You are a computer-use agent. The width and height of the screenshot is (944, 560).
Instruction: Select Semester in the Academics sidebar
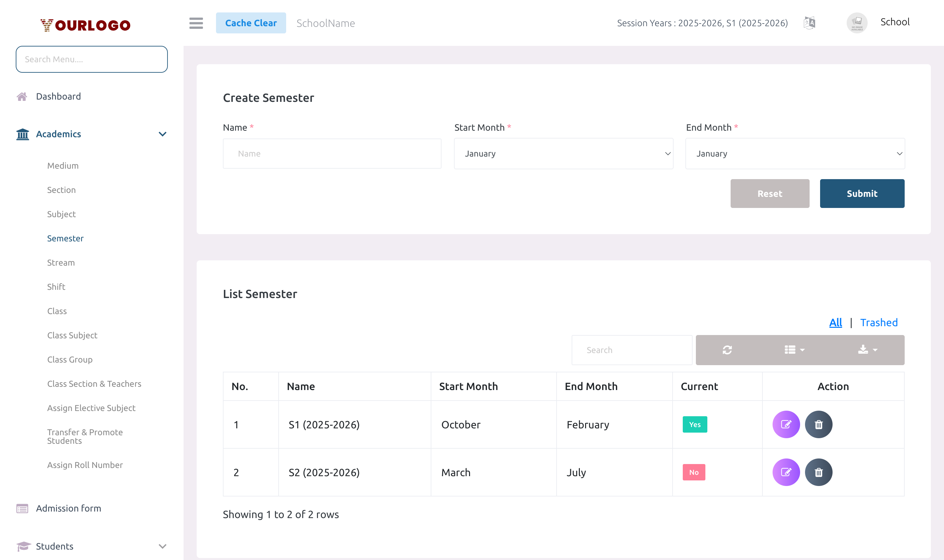point(65,238)
